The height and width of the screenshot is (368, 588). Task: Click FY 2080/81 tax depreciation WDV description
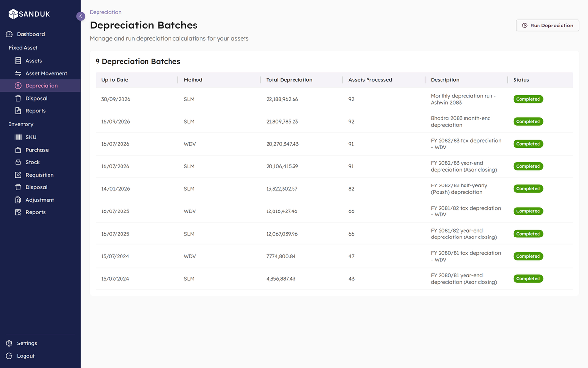click(x=466, y=256)
